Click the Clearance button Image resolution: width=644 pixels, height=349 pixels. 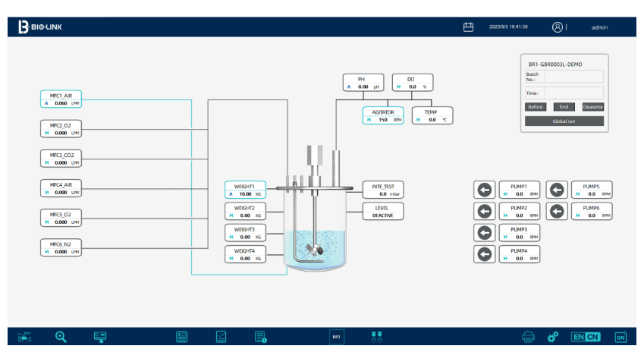pos(592,107)
